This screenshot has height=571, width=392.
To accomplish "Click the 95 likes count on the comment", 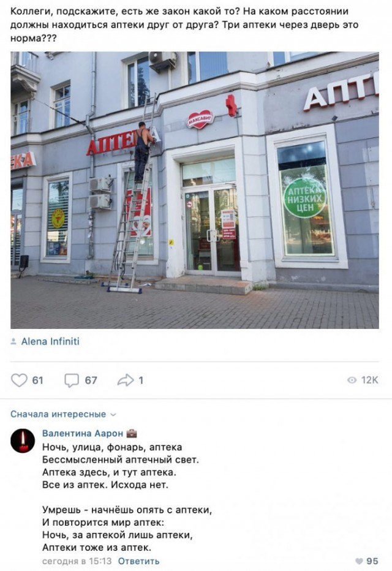I will [372, 561].
